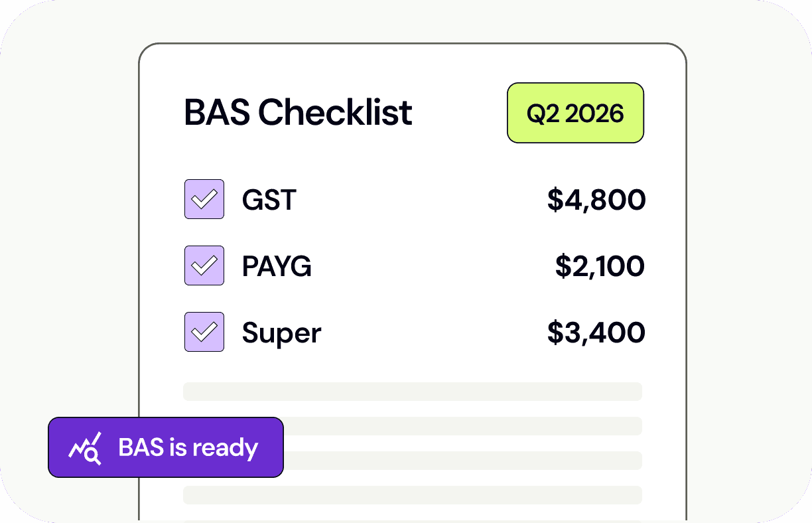Click blank space between GST and $4,800
The height and width of the screenshot is (523, 812).
[418, 200]
